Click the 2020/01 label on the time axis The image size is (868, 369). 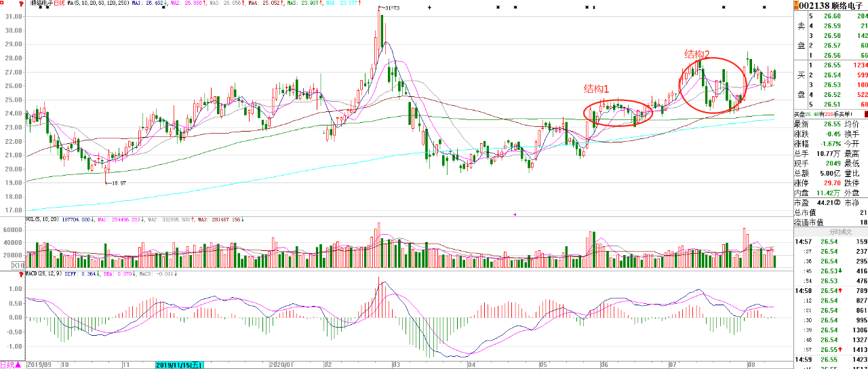point(281,365)
